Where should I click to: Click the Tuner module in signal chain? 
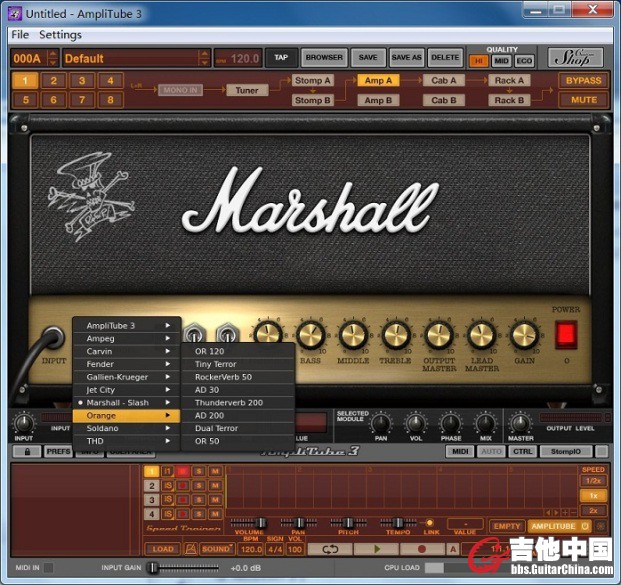tap(246, 90)
